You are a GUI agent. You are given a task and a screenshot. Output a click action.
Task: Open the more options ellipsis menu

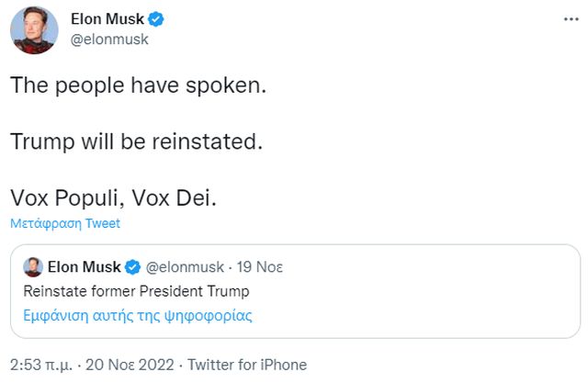[x=570, y=19]
